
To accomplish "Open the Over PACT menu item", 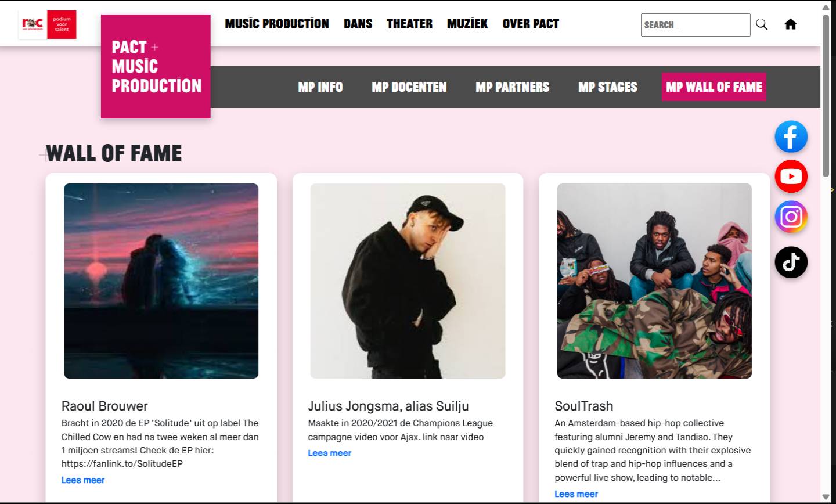I will (x=531, y=24).
